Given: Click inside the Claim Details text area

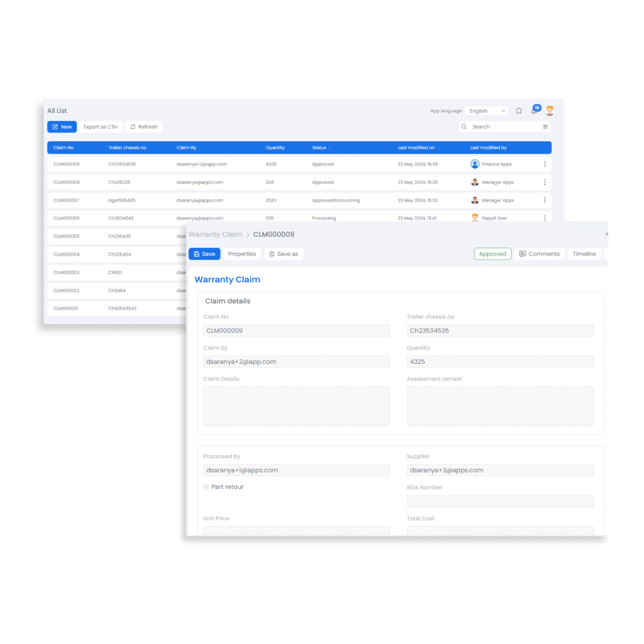Looking at the screenshot, I should pos(296,406).
